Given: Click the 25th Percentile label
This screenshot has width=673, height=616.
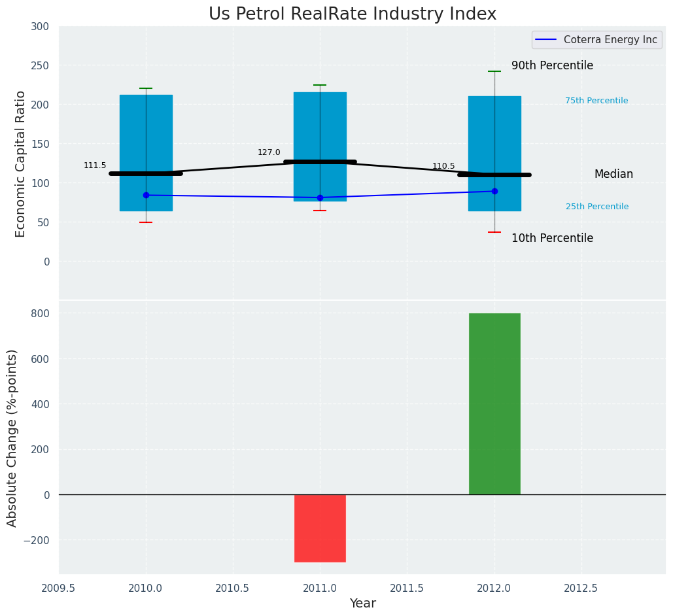Looking at the screenshot, I should 596,207.
